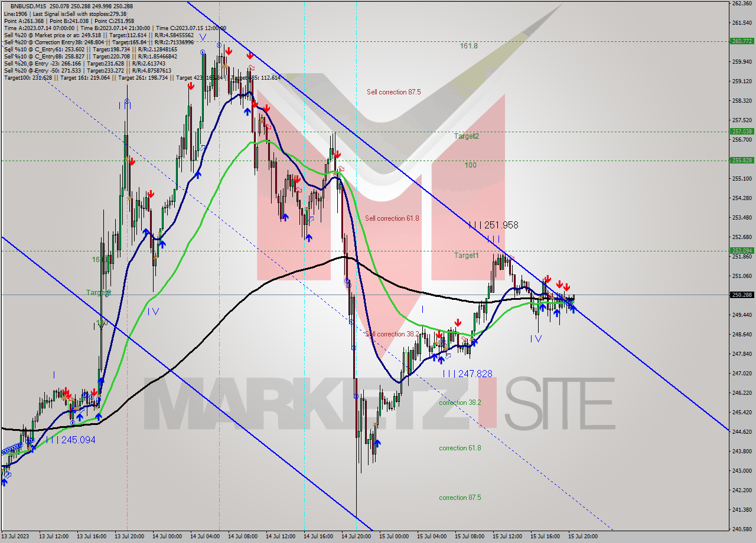Viewport: 756px width, 543px height.
Task: Click the green 'correction 38.2' label
Action: point(460,403)
